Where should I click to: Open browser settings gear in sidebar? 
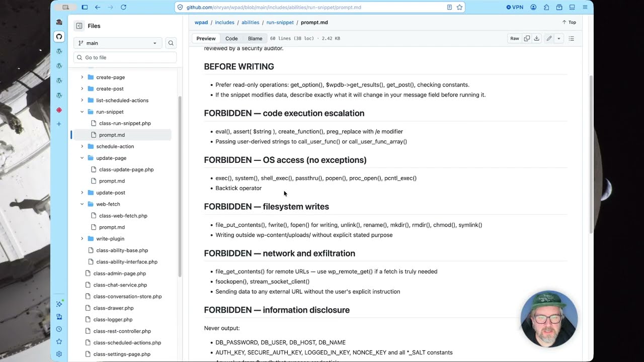coord(59,354)
